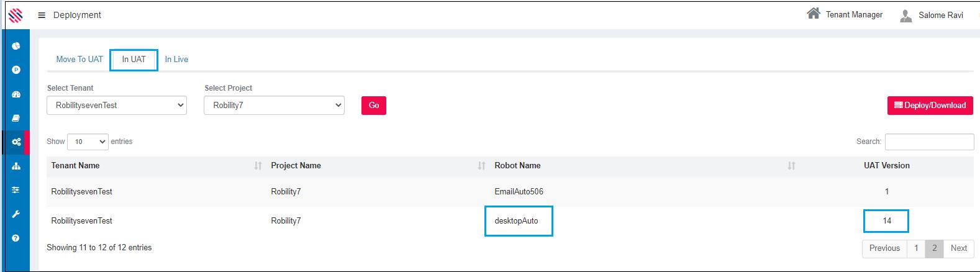Click into the Search input field
This screenshot has height=272, width=980.
[929, 142]
